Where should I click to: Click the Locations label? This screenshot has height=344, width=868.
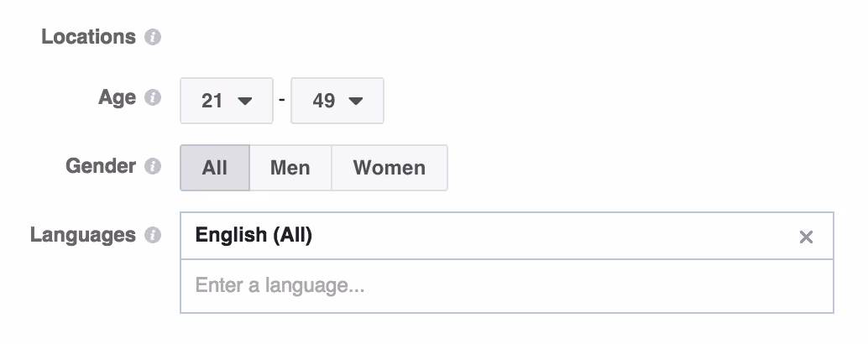tap(89, 37)
